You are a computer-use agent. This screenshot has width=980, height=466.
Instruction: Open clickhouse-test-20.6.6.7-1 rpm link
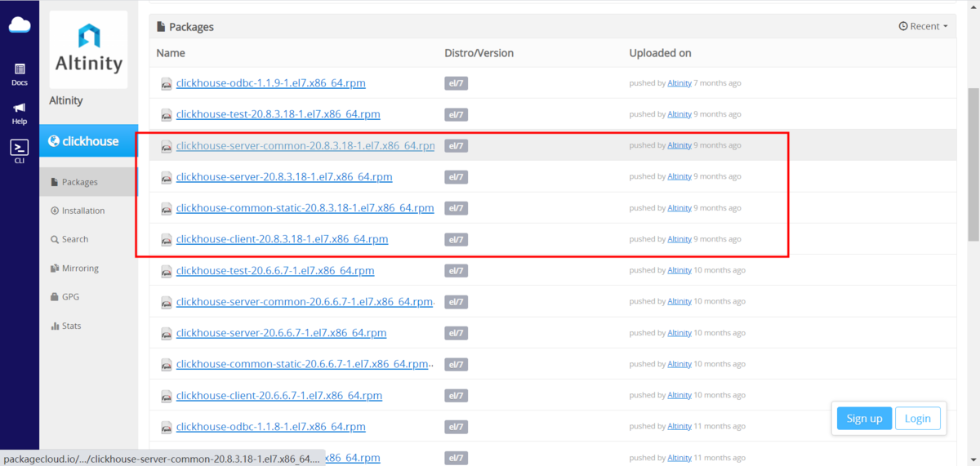pyautogui.click(x=275, y=270)
